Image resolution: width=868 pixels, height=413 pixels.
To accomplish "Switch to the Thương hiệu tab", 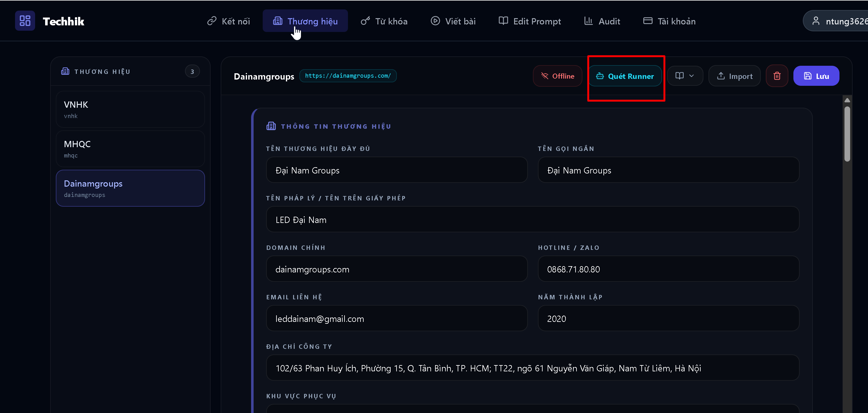I will coord(305,21).
